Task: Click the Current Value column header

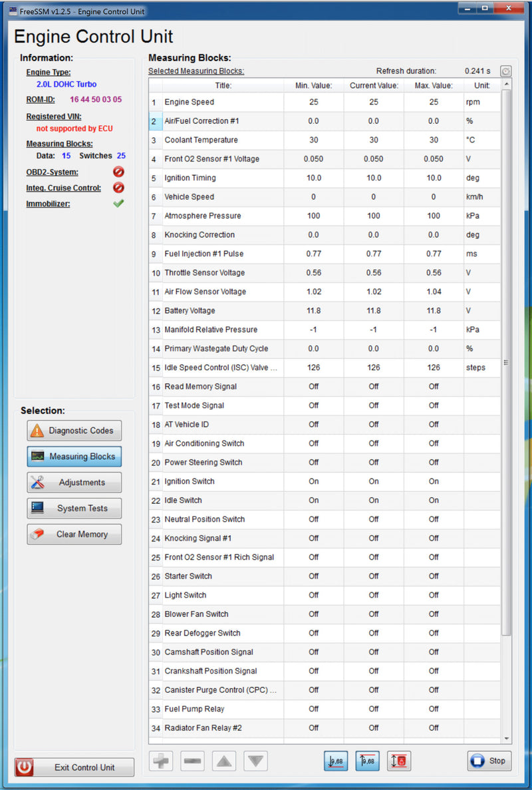Action: coord(374,86)
